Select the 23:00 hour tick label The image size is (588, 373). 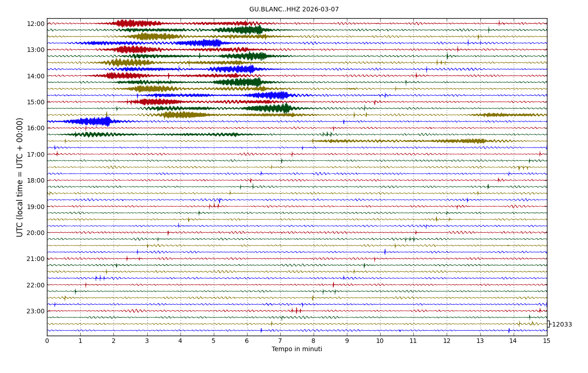[x=36, y=311]
